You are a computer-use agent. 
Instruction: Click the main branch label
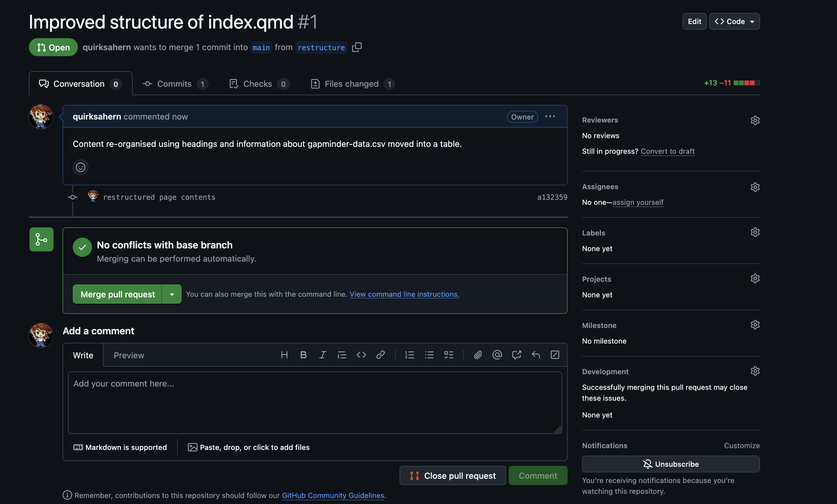[261, 47]
